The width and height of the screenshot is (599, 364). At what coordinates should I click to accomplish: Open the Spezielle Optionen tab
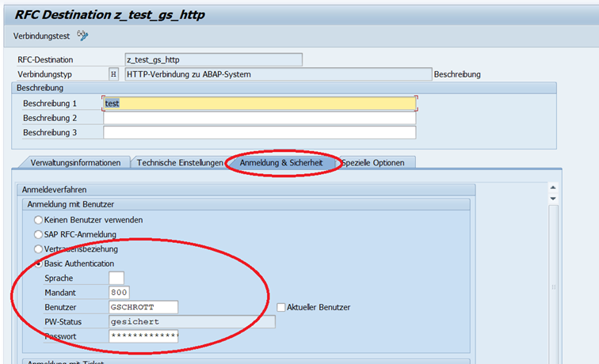tap(373, 162)
